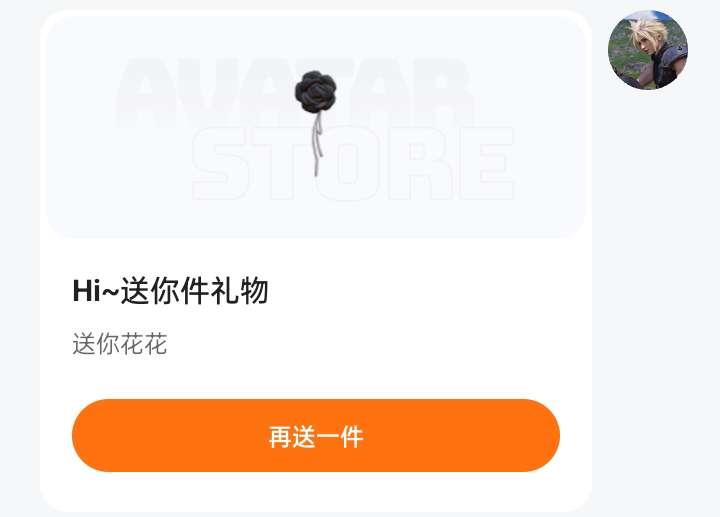Tap the 再送 text inside orange button
Viewport: 720px width, 517px height.
point(292,437)
